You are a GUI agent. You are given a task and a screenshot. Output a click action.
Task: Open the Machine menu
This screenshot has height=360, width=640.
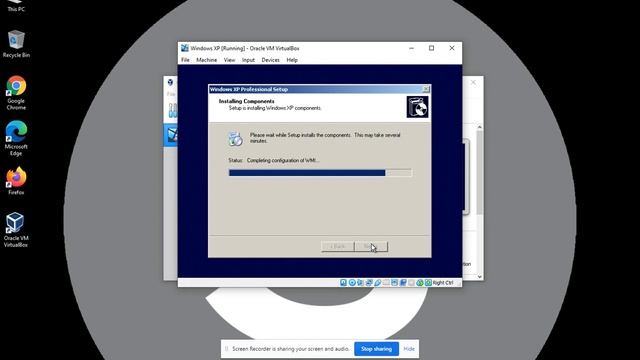click(207, 60)
